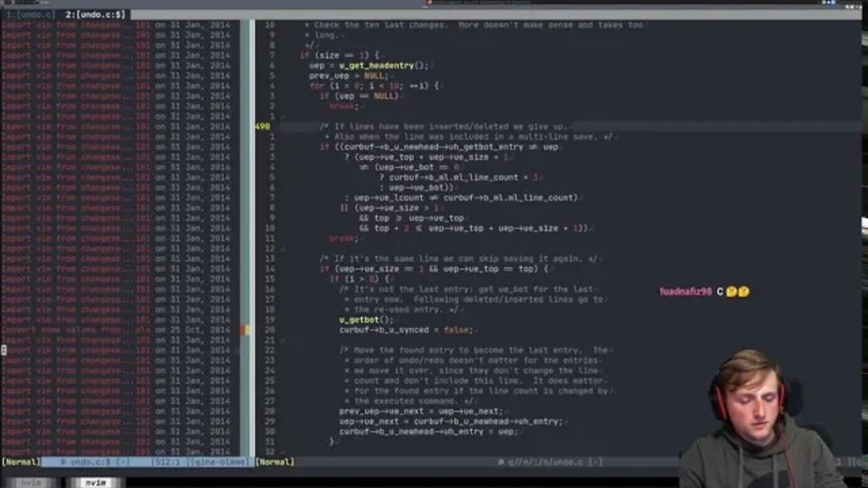Click the 'if (i > 0) {' line
Viewport: 868px width, 488px height.
coord(359,279)
